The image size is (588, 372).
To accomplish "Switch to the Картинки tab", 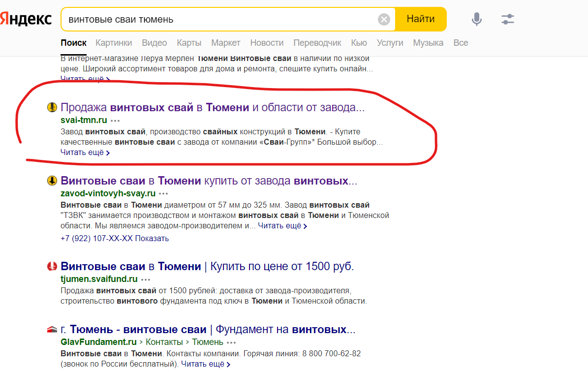I will pyautogui.click(x=114, y=43).
